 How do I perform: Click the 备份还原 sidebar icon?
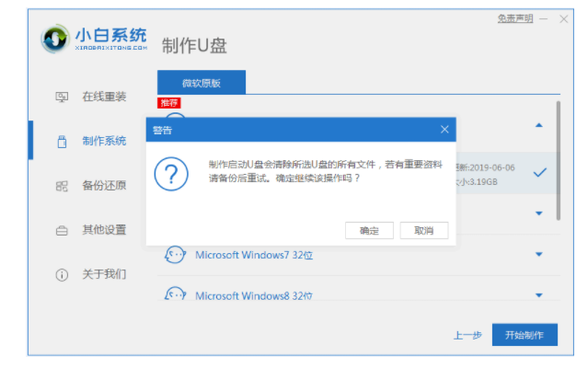click(63, 186)
